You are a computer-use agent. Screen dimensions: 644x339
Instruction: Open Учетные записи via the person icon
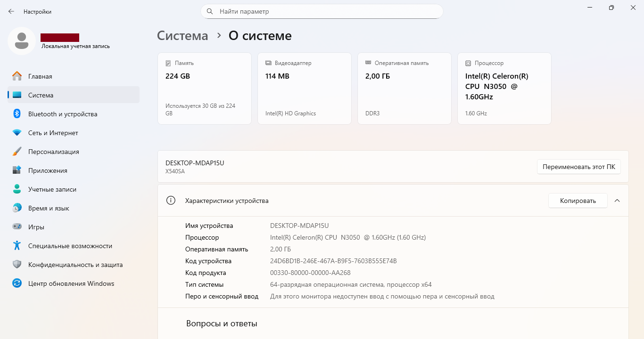coord(17,189)
